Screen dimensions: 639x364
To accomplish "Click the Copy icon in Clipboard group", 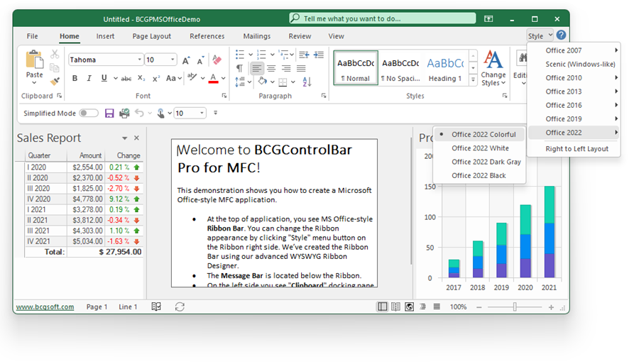I will 54,67.
